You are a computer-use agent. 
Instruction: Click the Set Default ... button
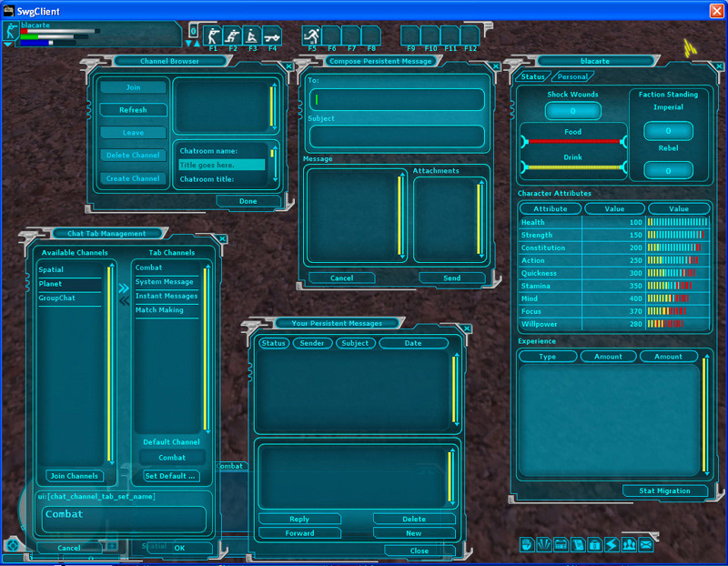(x=170, y=476)
